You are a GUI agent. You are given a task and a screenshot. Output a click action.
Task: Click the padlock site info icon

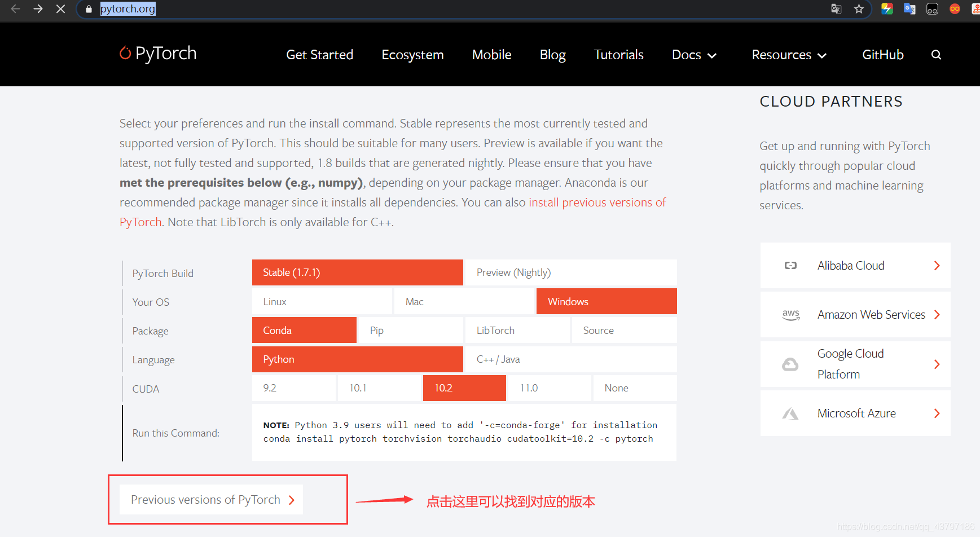(89, 9)
